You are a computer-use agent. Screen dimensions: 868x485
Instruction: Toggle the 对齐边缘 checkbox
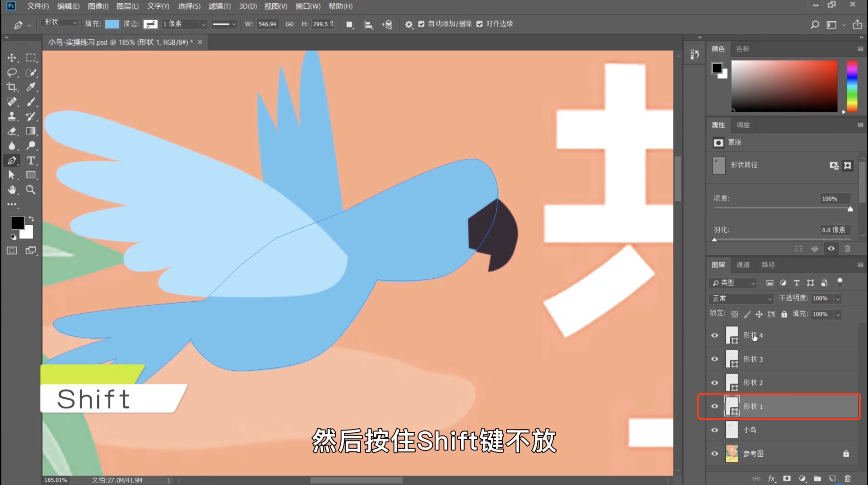point(479,24)
